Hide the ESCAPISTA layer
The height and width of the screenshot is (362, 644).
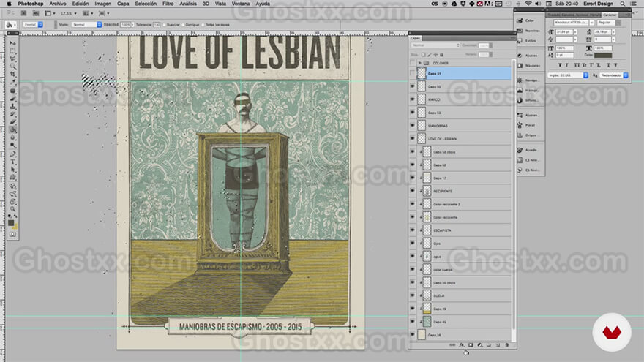(x=412, y=230)
